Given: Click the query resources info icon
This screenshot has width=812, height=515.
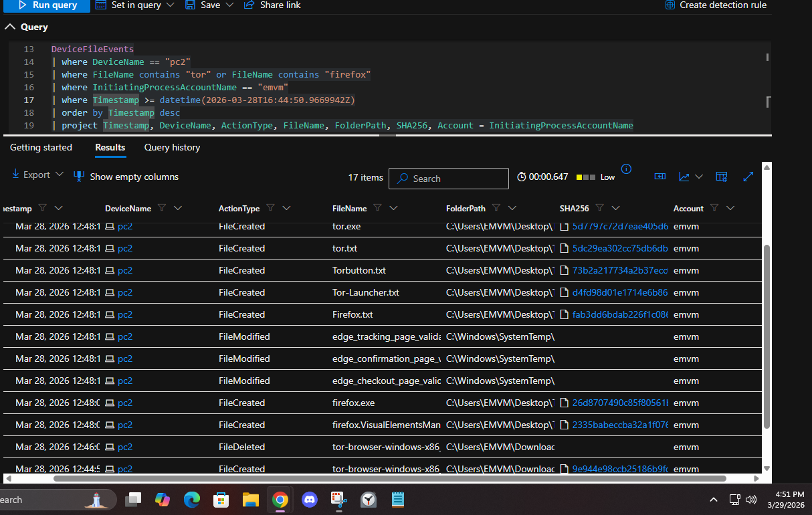Looking at the screenshot, I should pyautogui.click(x=626, y=169).
